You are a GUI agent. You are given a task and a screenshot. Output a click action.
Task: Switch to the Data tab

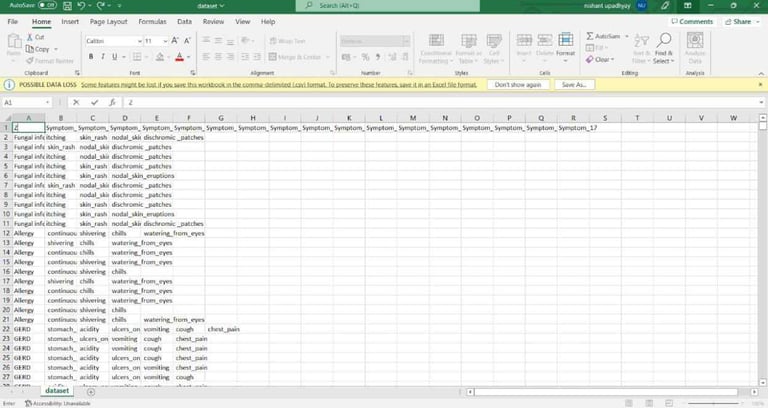point(184,22)
